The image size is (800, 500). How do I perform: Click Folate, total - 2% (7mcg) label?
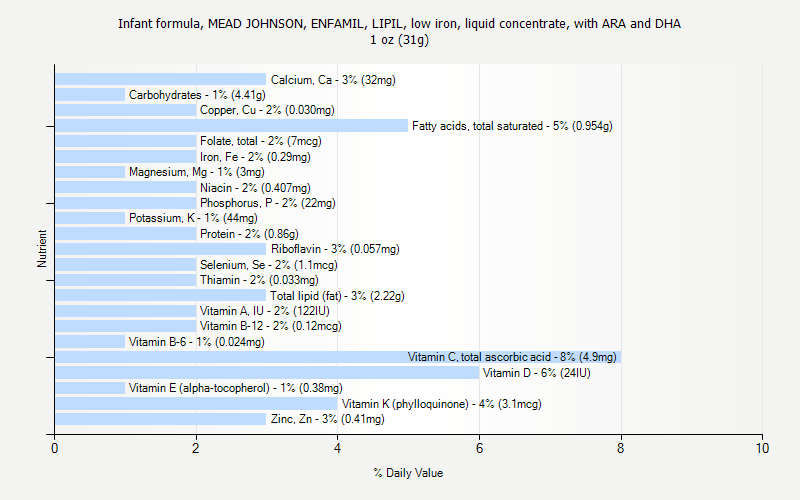pos(261,141)
